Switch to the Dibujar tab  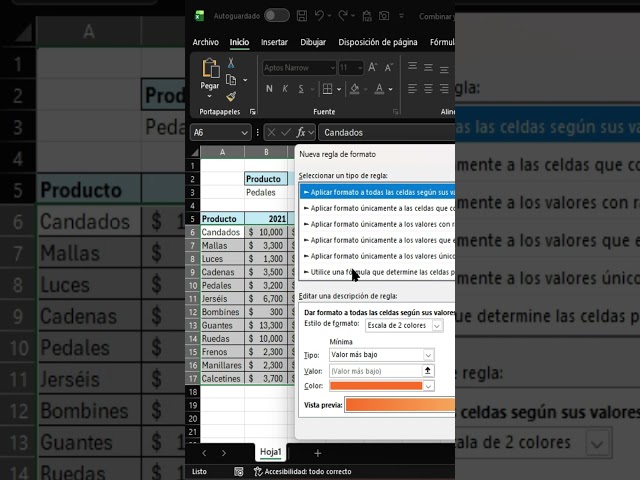point(313,42)
